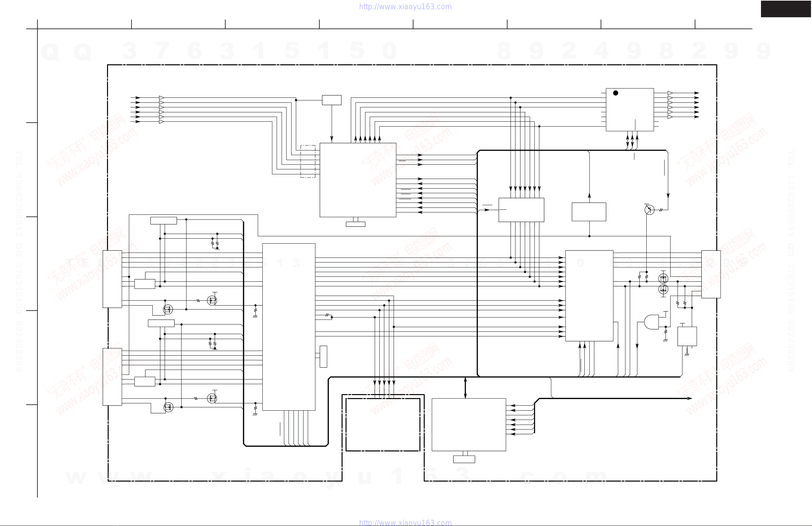Select the large bottom block with incoming arrows
Screen dimensions: 812x526
click(469, 425)
